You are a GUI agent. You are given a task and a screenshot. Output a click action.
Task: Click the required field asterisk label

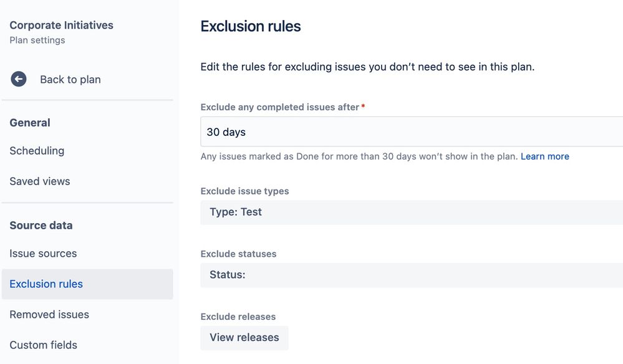click(x=362, y=107)
